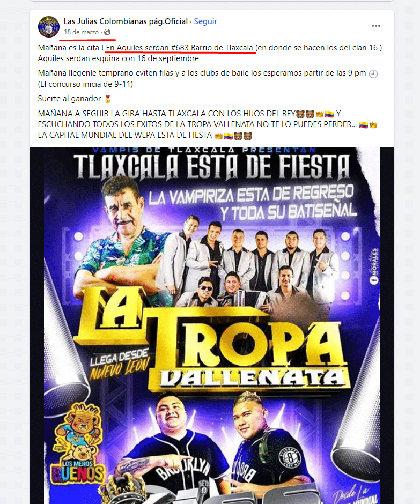The height and width of the screenshot is (504, 420).
Task: Click the bear emojis after HIJOS DEL REY
Action: [305, 114]
